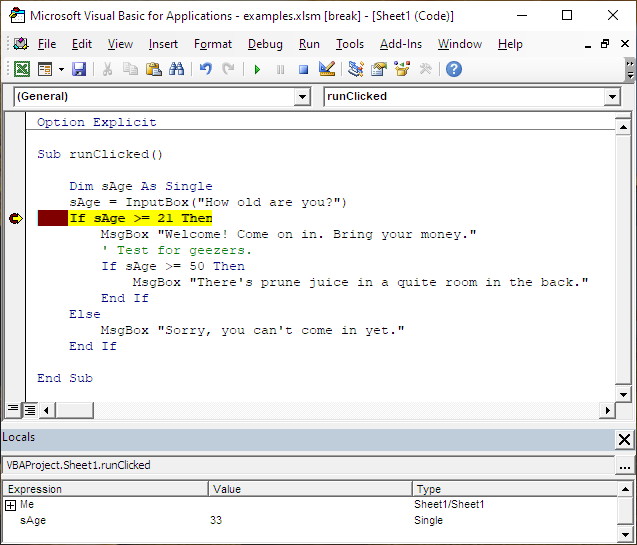Click the Option Explicit line
The width and height of the screenshot is (637, 545).
point(97,122)
